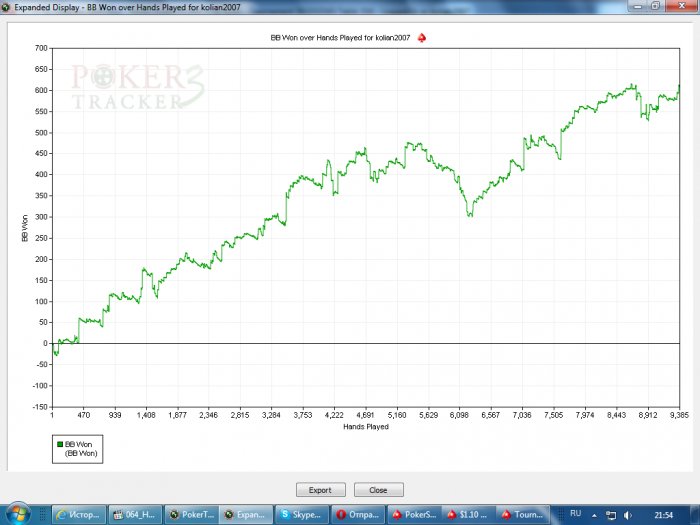
Task: Open the network tray icon
Action: pyautogui.click(x=611, y=515)
